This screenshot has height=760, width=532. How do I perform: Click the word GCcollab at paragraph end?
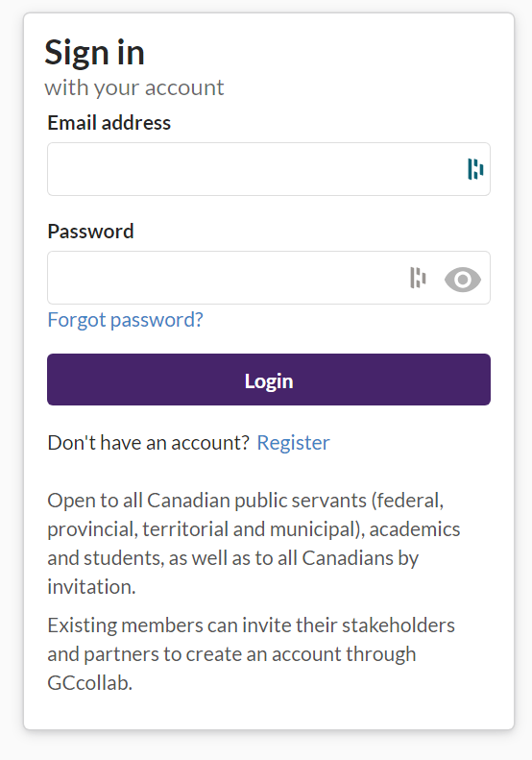(89, 683)
